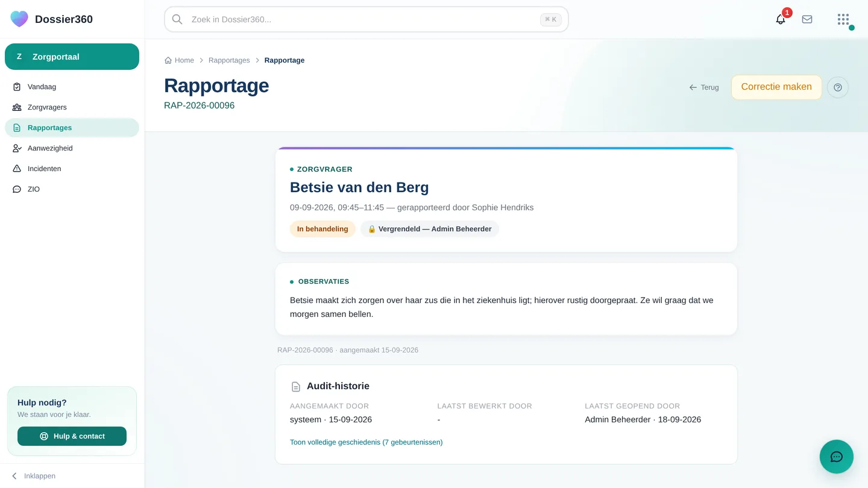Viewport: 868px width, 488px height.
Task: Click the 'systeem · 15-09-2026' value
Action: 331,419
